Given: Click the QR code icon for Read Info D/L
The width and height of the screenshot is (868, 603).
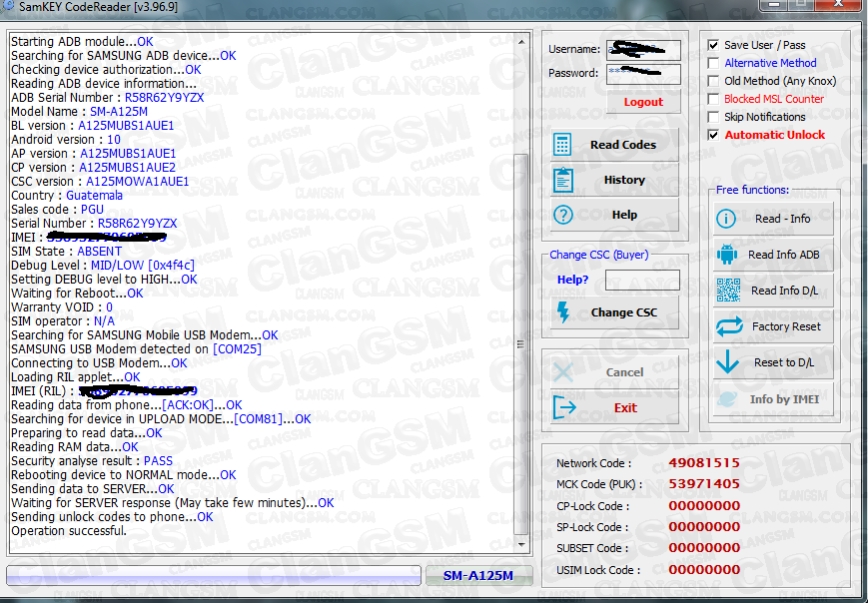Looking at the screenshot, I should 728,291.
